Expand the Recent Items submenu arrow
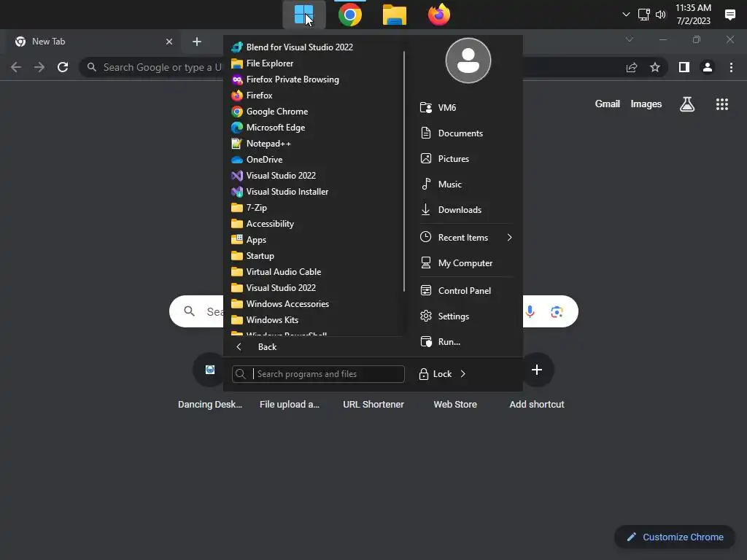Viewport: 747px width, 560px height. point(509,237)
